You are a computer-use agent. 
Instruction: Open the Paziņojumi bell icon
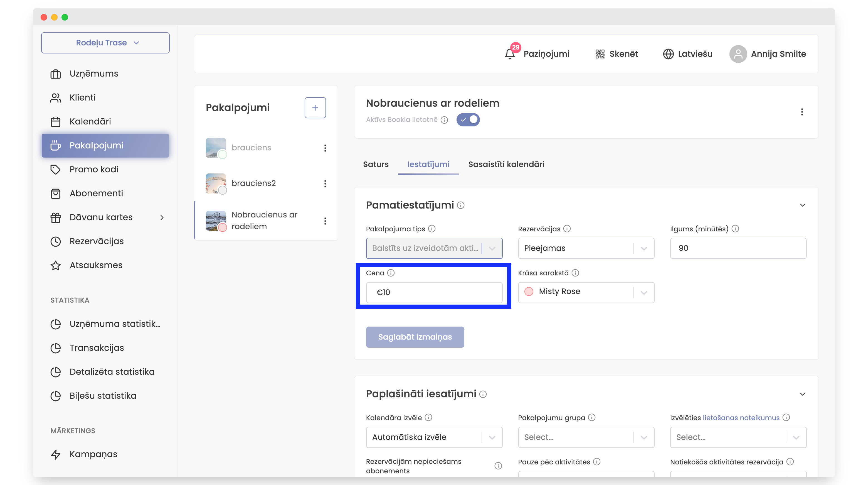[x=509, y=54]
